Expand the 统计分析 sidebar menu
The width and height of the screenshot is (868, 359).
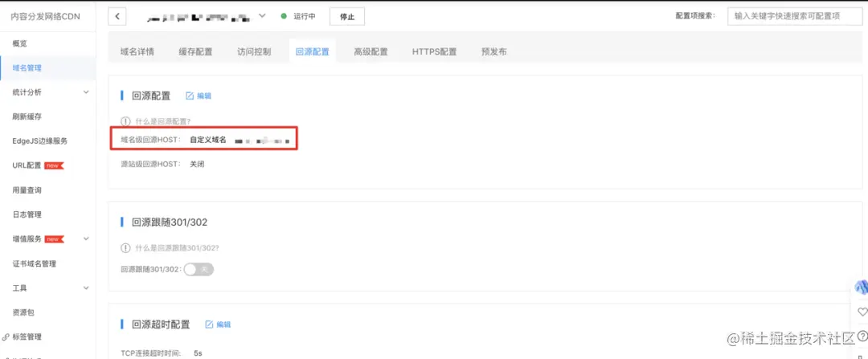86,92
